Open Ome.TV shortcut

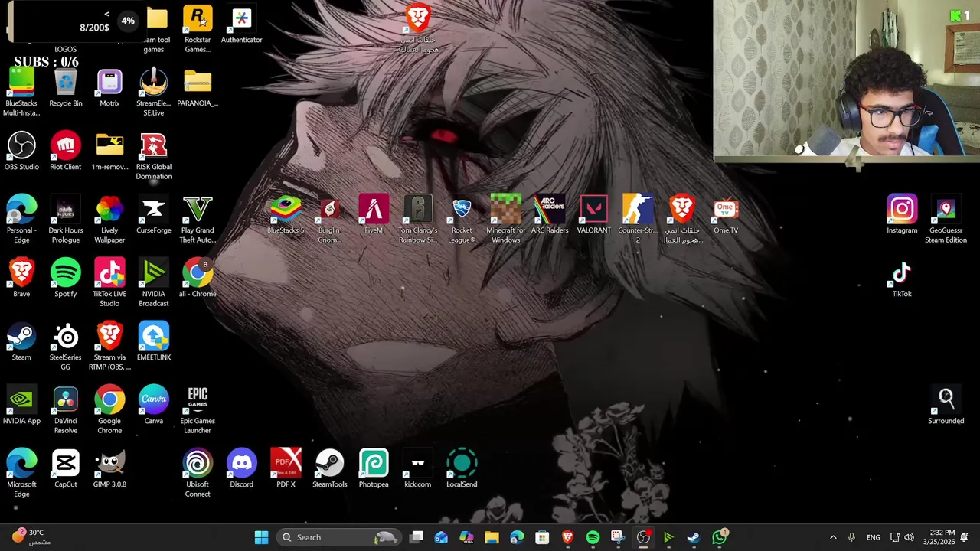pyautogui.click(x=726, y=214)
